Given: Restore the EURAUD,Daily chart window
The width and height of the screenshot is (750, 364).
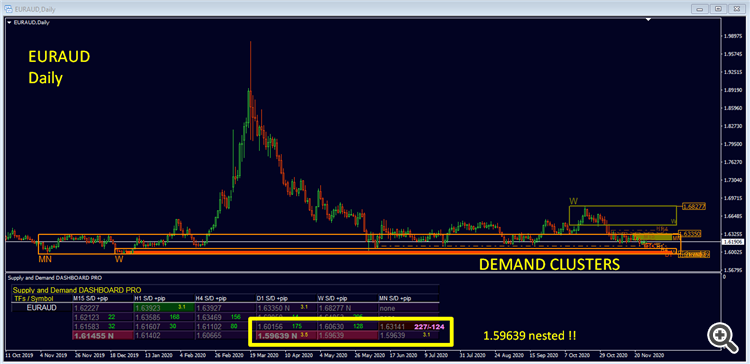Looking at the screenshot, I should 718,9.
